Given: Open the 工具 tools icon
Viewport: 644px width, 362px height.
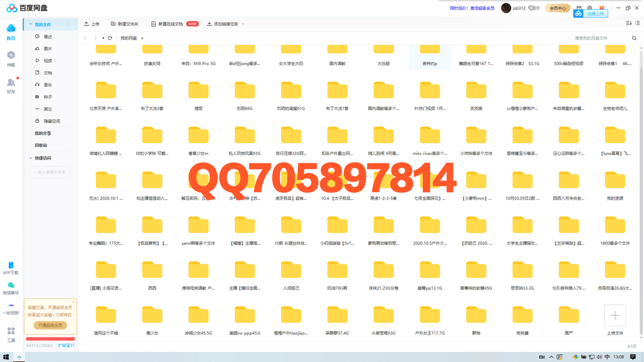Looking at the screenshot, I should pos(11,334).
